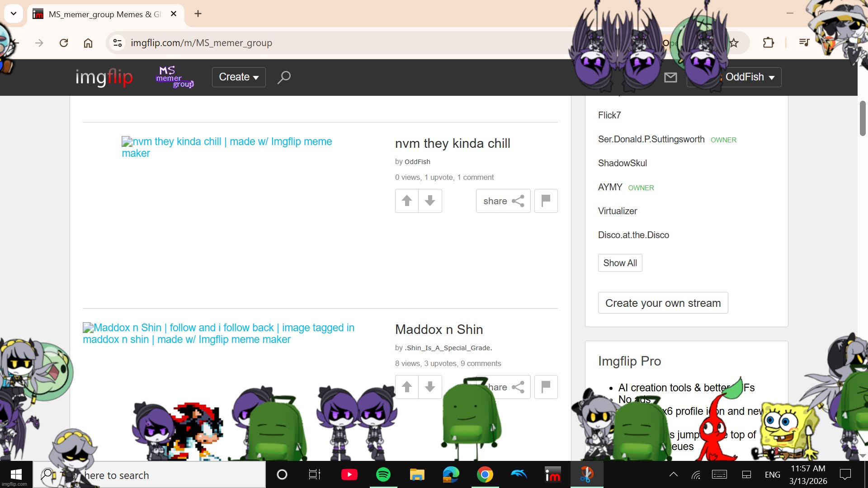This screenshot has width=868, height=488.
Task: Share the 'nvm they kinda chill' post
Action: [503, 201]
